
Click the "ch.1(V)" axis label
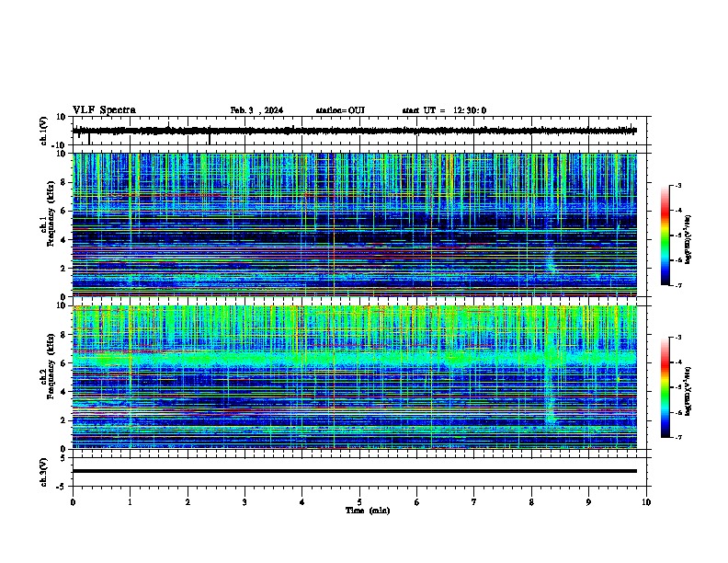point(44,131)
